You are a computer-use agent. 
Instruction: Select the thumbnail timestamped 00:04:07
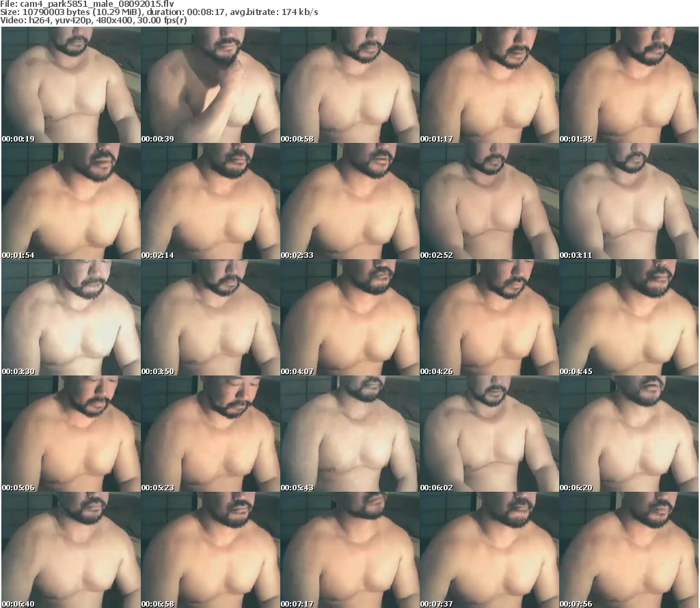349,317
